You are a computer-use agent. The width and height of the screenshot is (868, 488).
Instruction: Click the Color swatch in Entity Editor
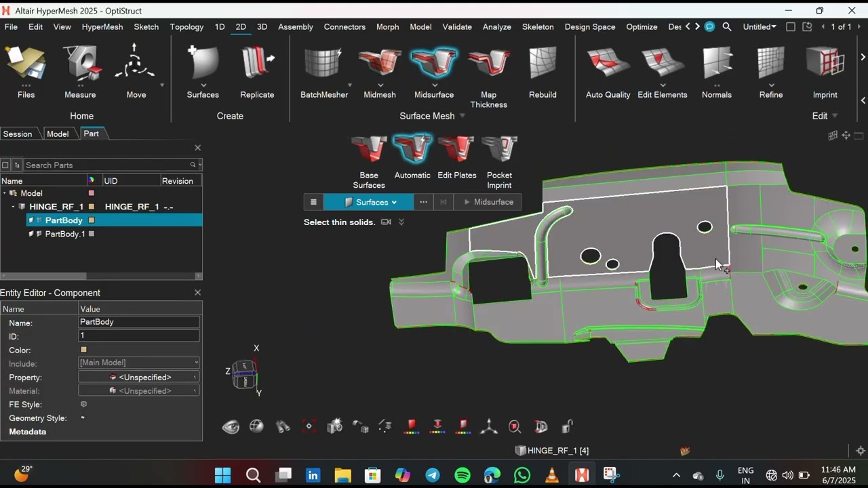point(83,350)
